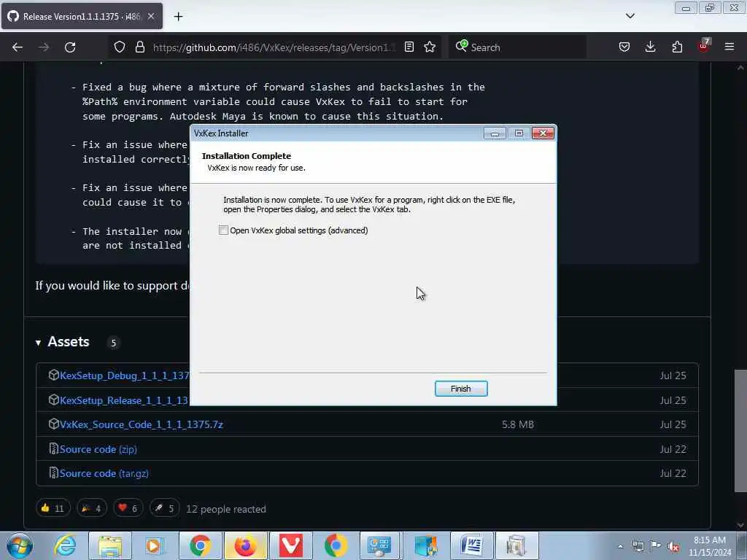The width and height of the screenshot is (747, 560).
Task: Open Vivaldi browser taskbar icon
Action: click(290, 545)
